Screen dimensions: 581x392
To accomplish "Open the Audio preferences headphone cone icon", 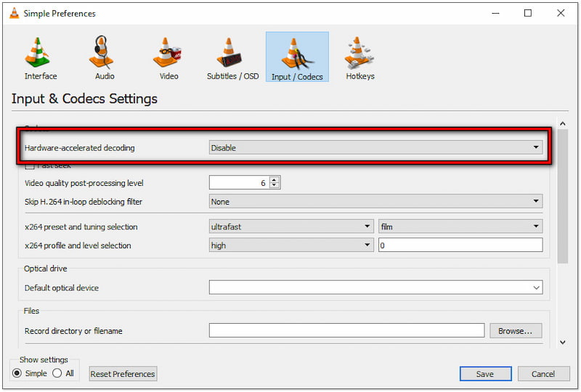I will click(105, 54).
